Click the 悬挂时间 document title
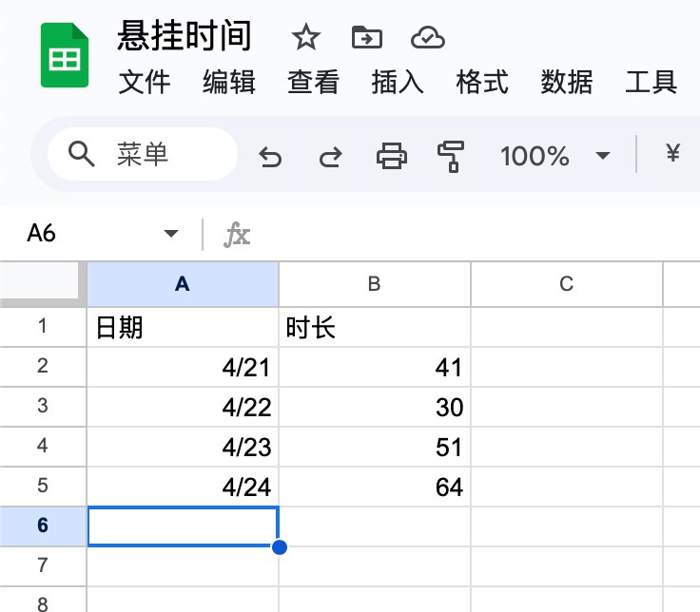This screenshot has width=700, height=612. (185, 36)
